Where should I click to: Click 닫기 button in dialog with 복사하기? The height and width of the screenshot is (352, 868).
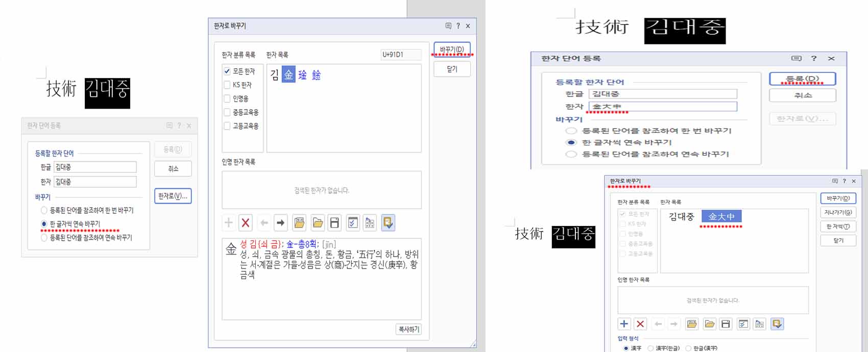coord(452,69)
